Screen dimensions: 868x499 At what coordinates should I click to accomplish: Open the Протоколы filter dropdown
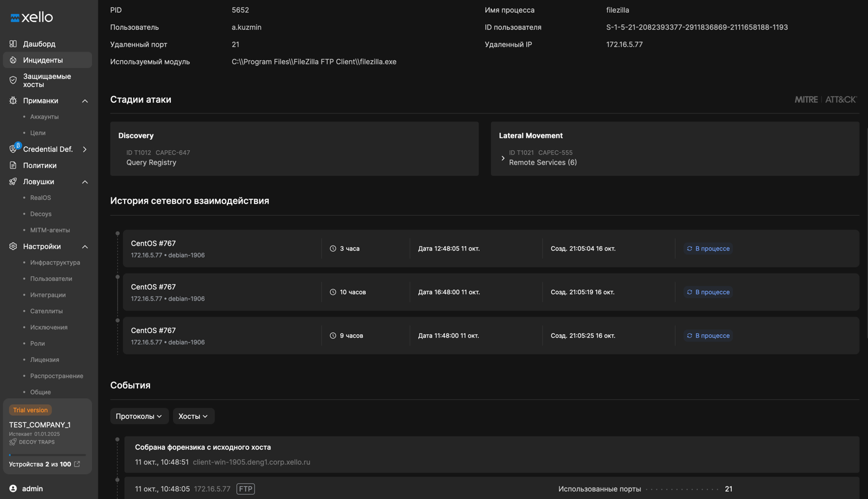tap(139, 416)
